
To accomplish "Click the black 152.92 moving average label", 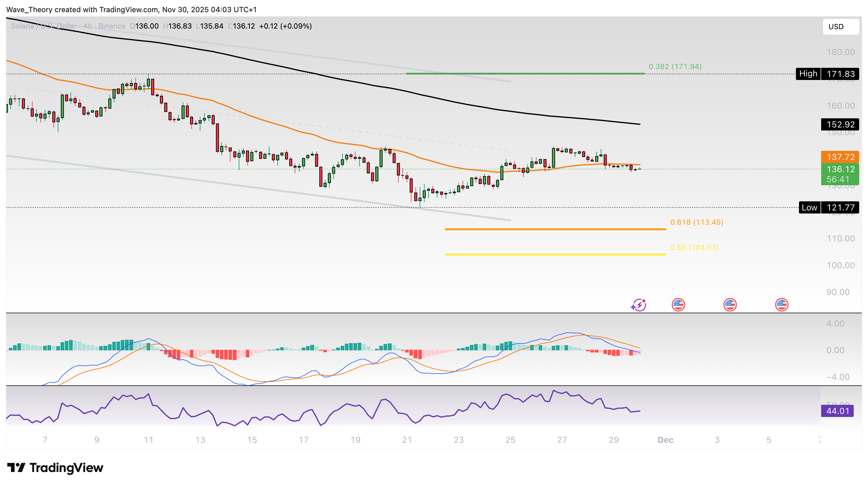I will coord(840,124).
